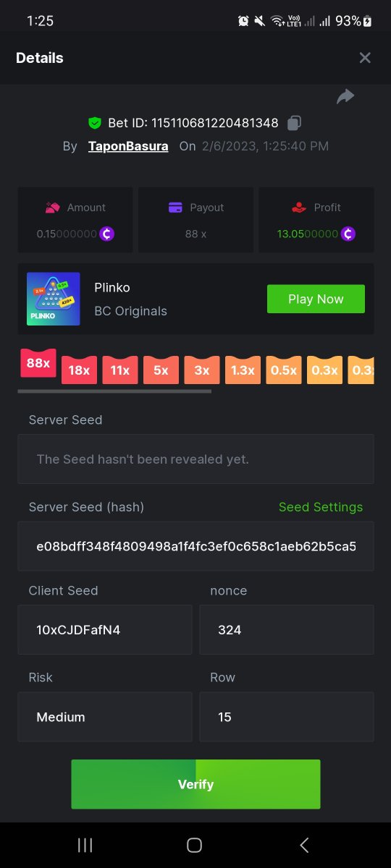Click the Play Now button
The width and height of the screenshot is (391, 868).
click(316, 299)
